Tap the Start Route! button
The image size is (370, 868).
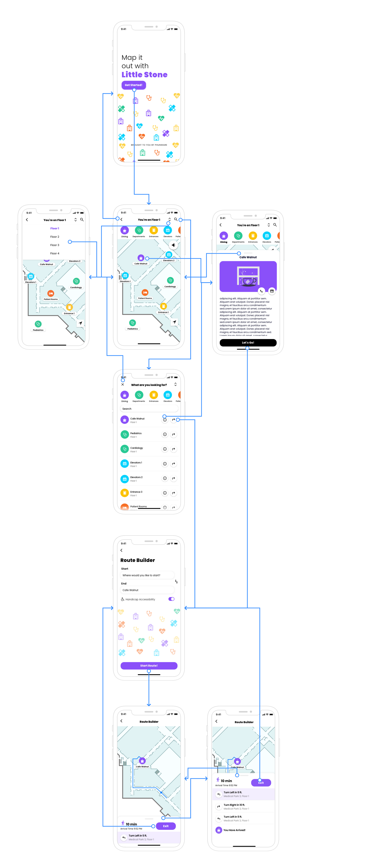tap(149, 665)
